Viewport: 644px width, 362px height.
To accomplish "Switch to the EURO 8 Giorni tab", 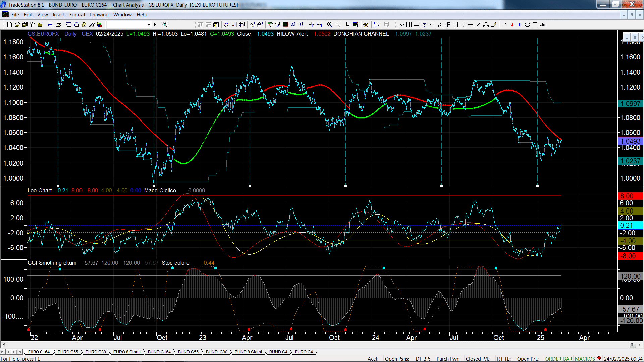I will click(x=127, y=352).
